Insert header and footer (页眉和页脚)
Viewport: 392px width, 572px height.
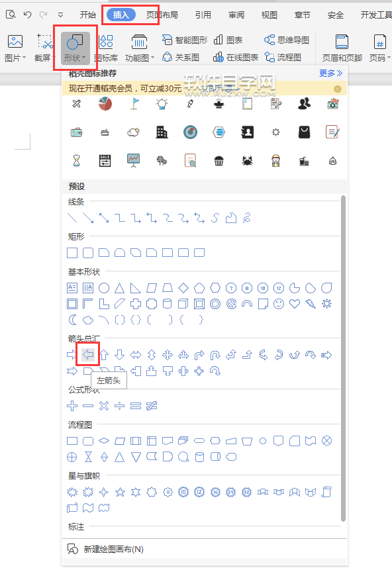click(x=342, y=48)
